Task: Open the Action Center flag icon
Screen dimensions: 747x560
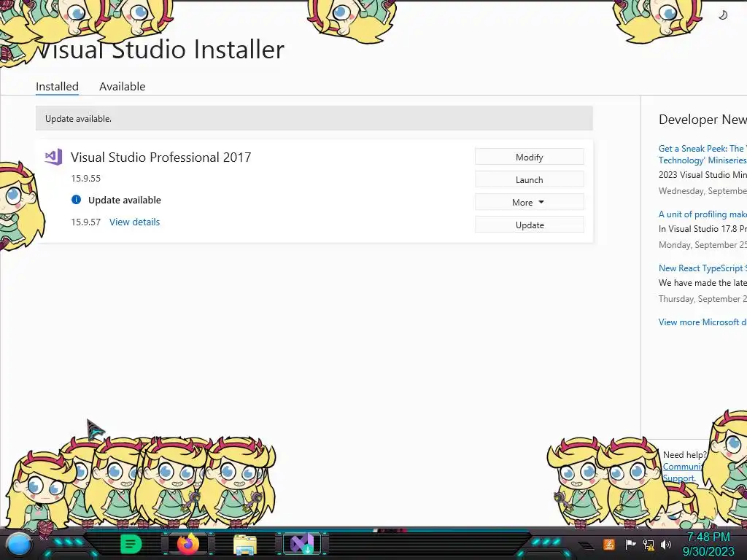Action: [630, 544]
